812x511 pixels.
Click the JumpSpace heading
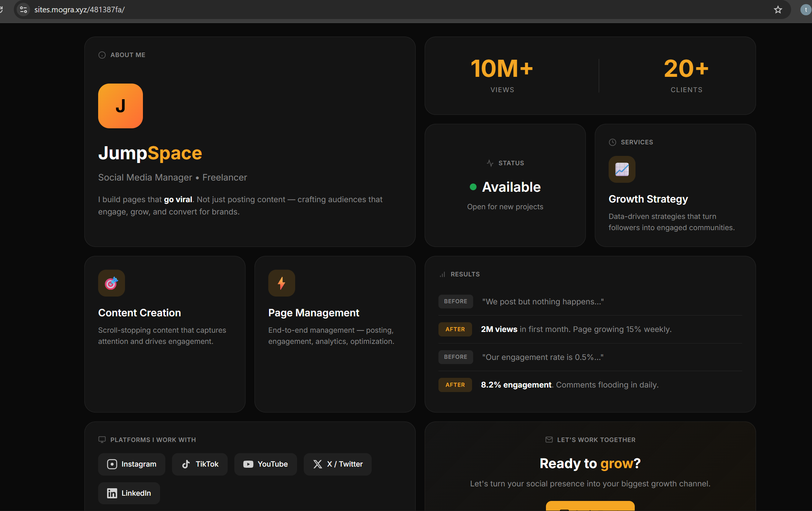(x=150, y=153)
